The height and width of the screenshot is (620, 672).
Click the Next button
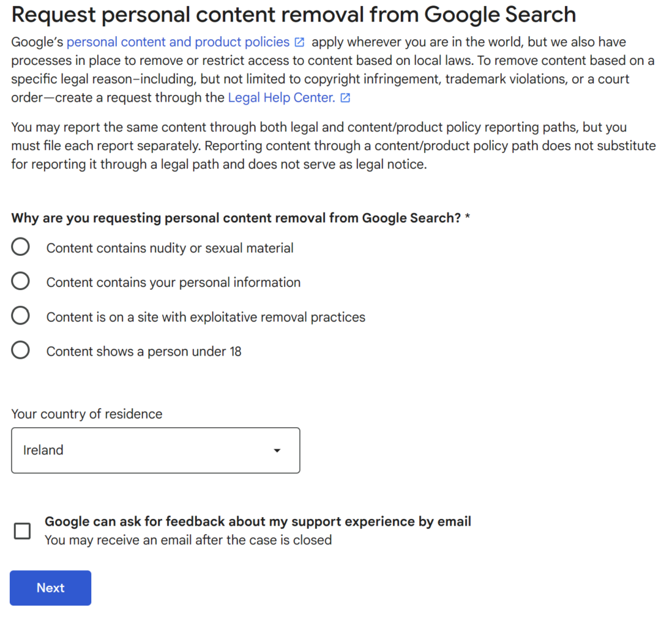pyautogui.click(x=50, y=588)
